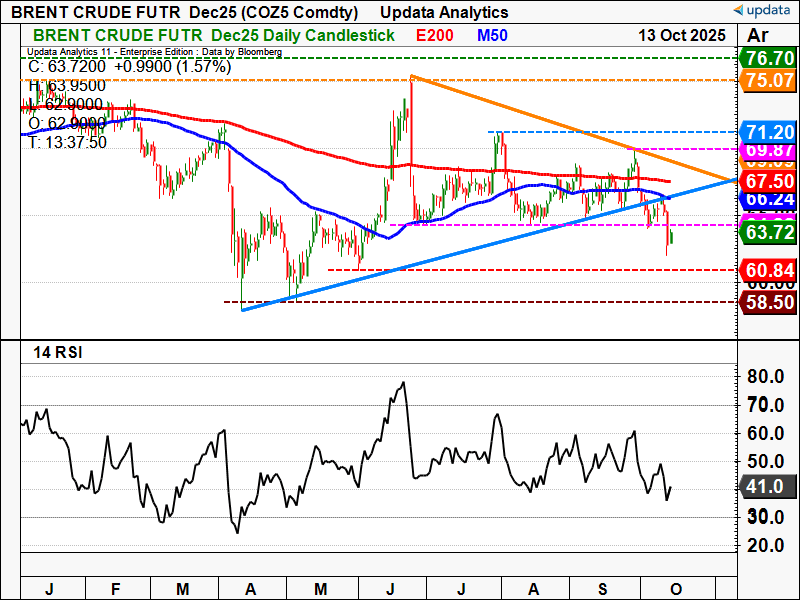Screen dimensions: 800x600
Task: Click the light blue 71.20 price tag
Action: tap(770, 132)
